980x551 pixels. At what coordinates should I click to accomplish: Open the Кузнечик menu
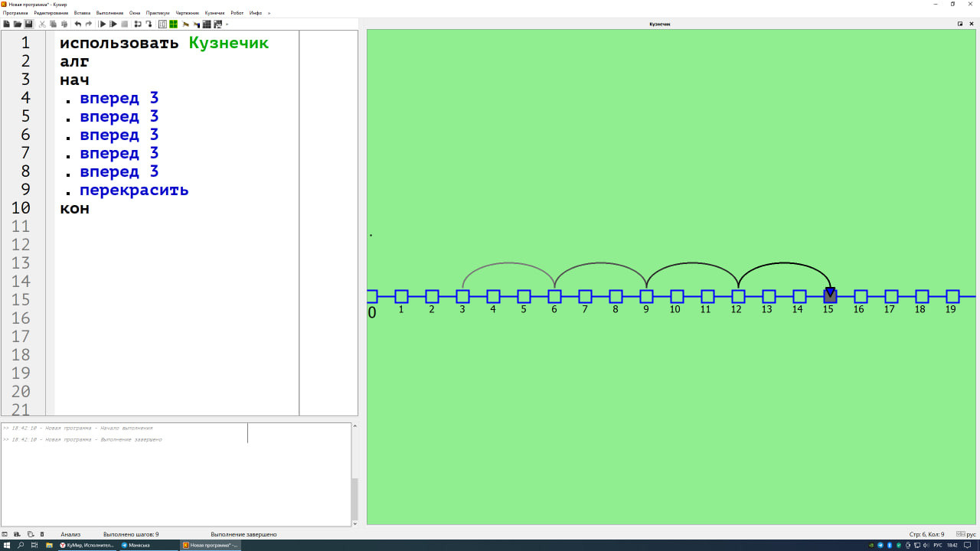214,13
